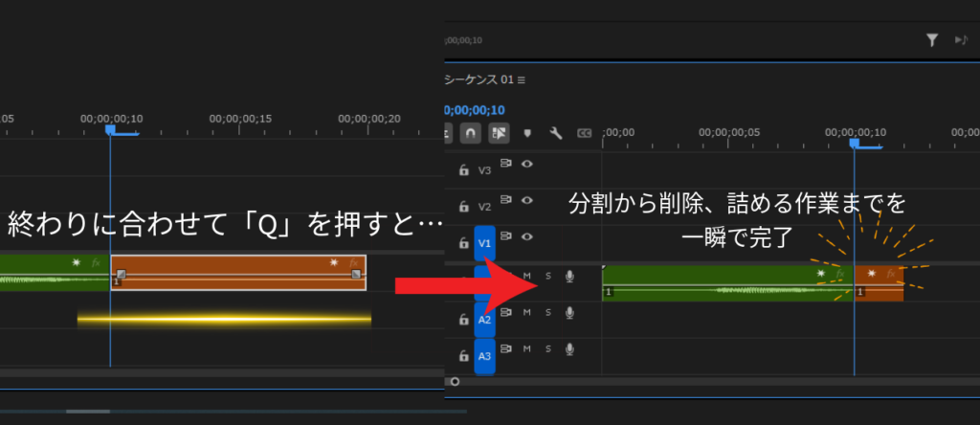Click the blue playhead timecode field
This screenshot has height=425, width=980.
click(x=475, y=110)
